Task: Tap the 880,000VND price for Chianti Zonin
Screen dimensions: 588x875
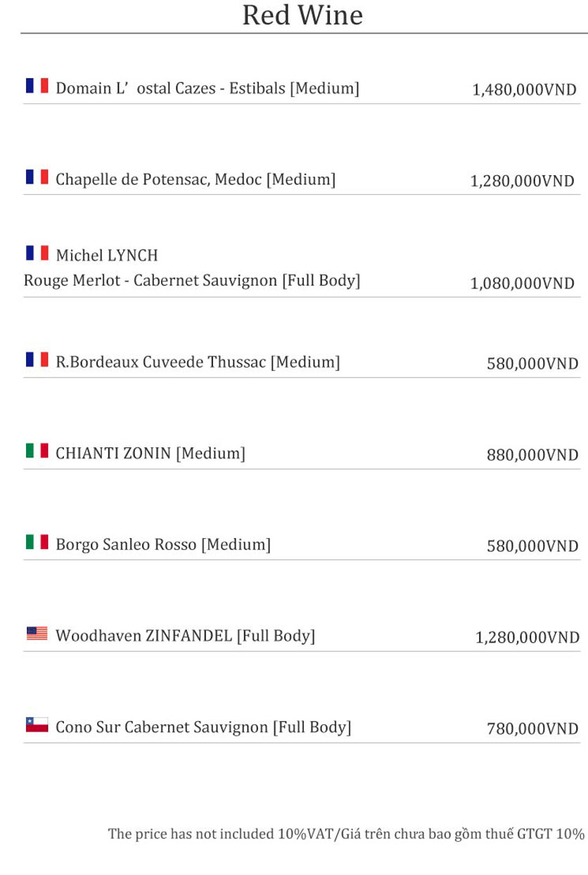Action: click(x=532, y=455)
